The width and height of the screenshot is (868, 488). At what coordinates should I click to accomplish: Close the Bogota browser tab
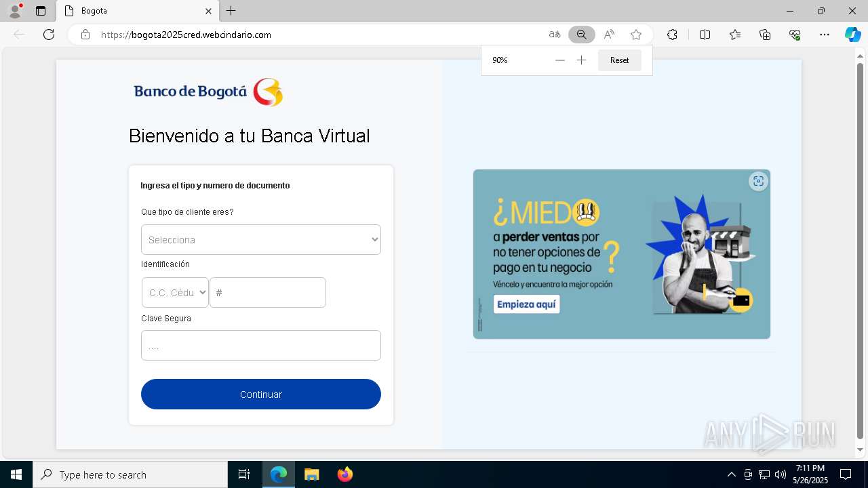click(x=208, y=11)
